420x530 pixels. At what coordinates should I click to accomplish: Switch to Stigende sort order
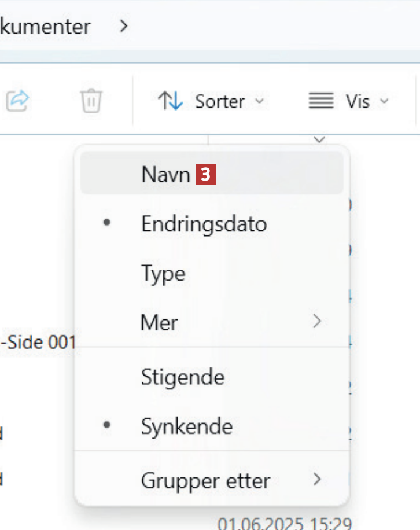tap(182, 377)
